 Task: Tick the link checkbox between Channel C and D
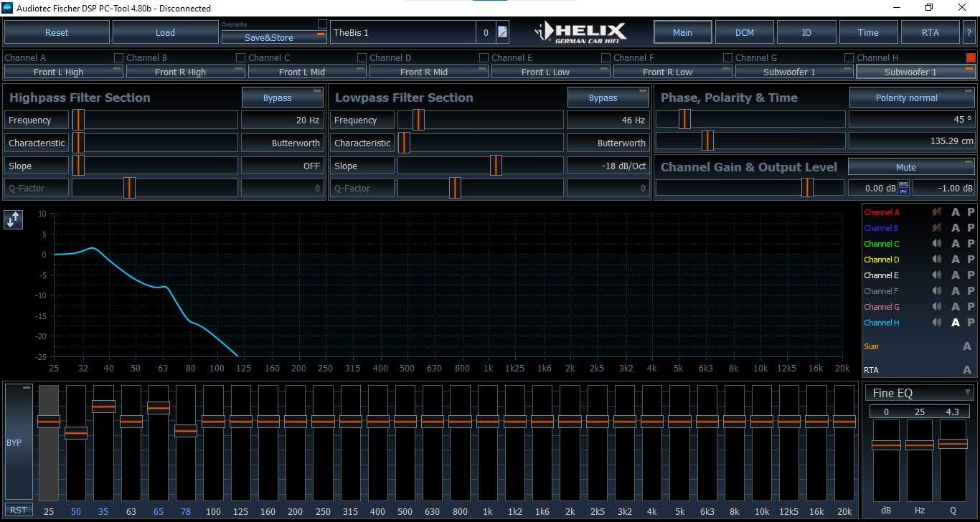coord(362,57)
